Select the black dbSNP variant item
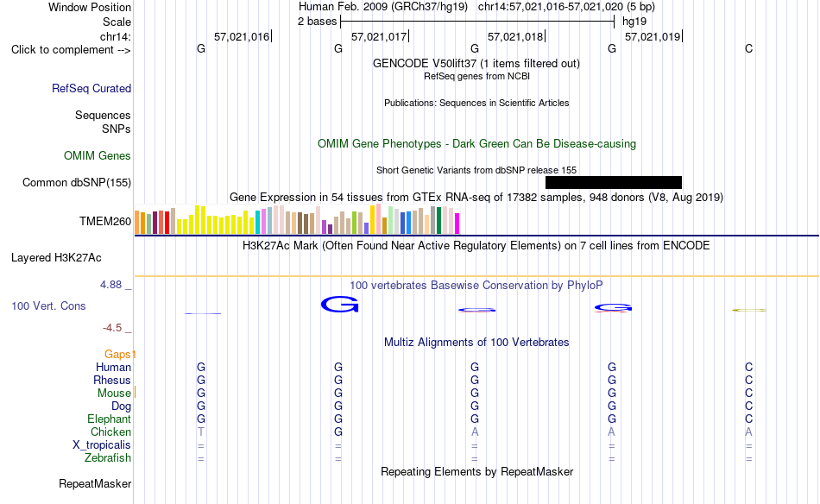820x504 pixels. (614, 182)
